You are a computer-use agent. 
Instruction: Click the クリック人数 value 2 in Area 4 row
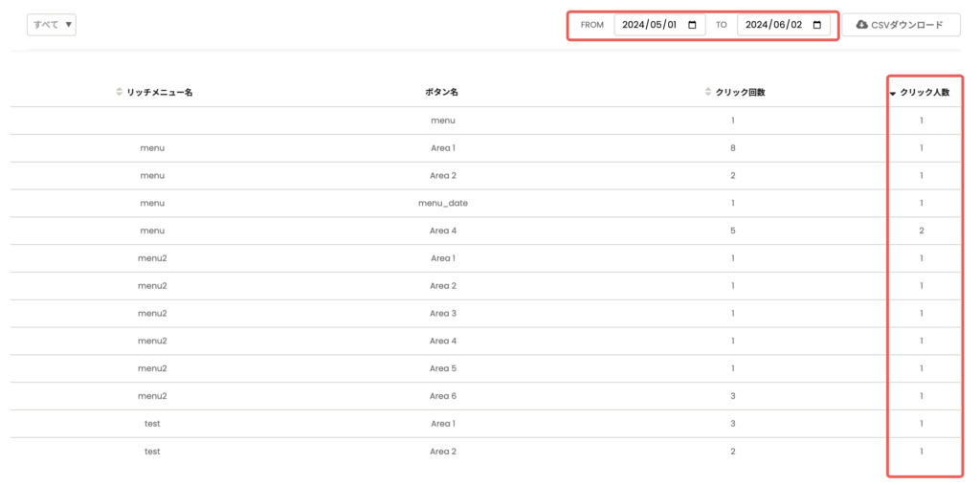point(922,231)
